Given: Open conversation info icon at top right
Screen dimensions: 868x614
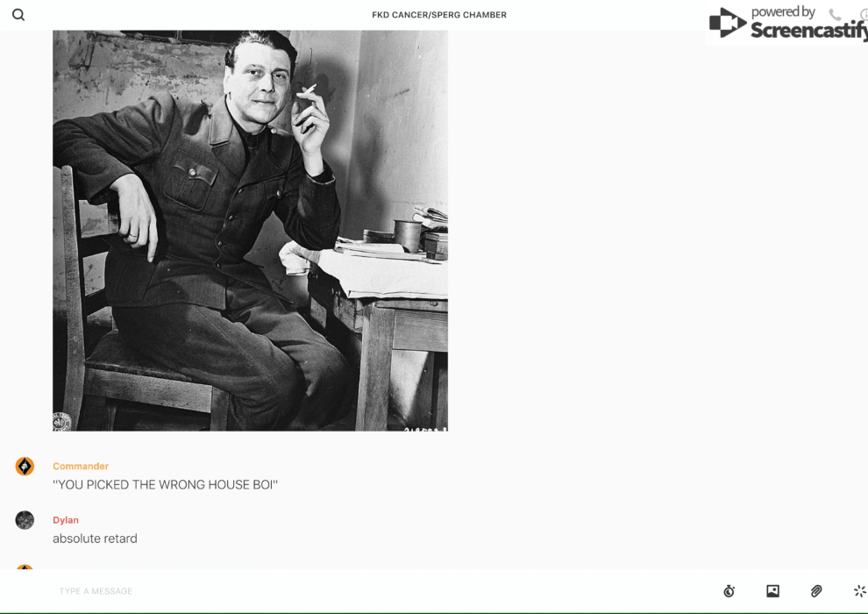Looking at the screenshot, I should [x=864, y=14].
